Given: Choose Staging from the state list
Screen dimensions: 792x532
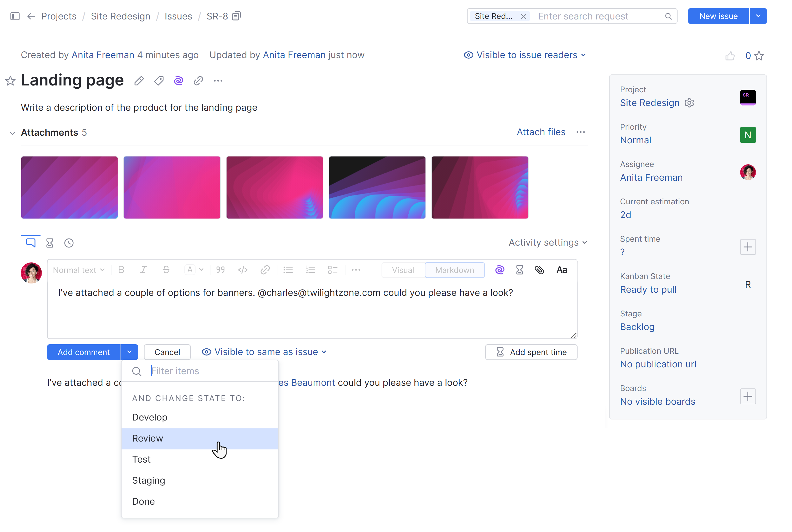Looking at the screenshot, I should (x=149, y=480).
